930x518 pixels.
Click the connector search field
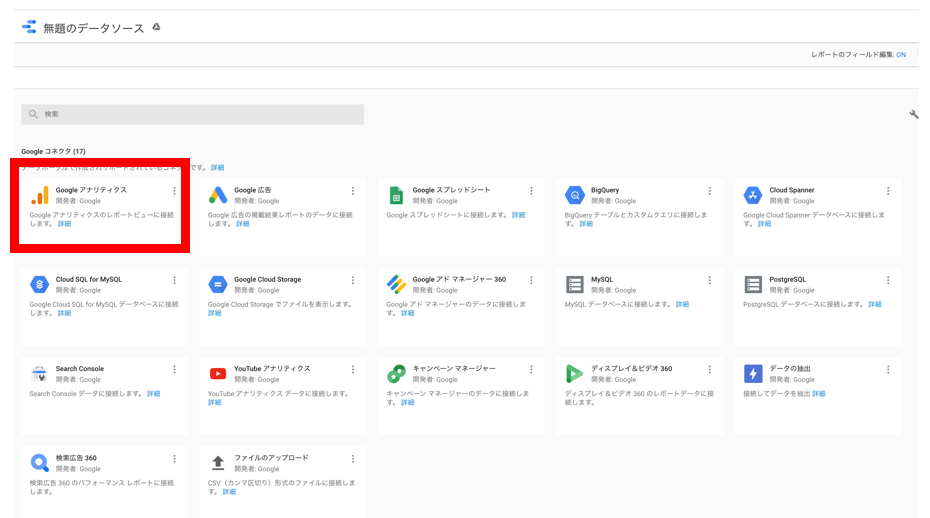[193, 114]
